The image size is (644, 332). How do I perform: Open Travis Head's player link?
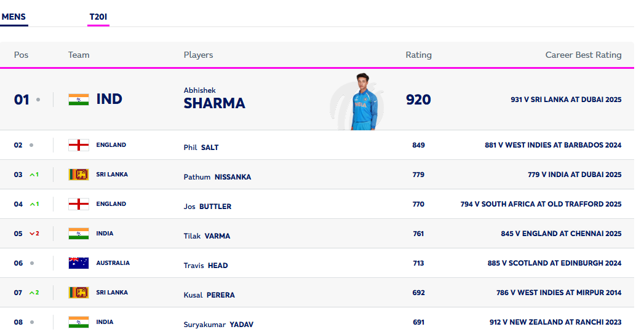click(205, 266)
